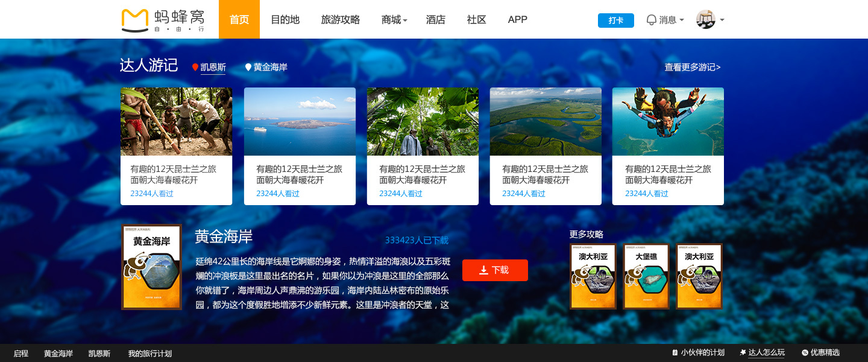Viewport: 868px width, 362px height.
Task: Open 查看更多游记 link
Action: click(x=693, y=68)
